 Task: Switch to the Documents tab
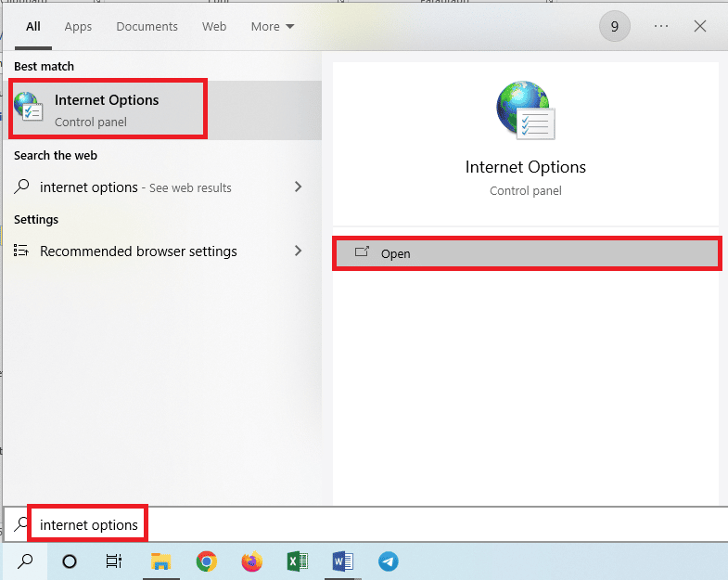[147, 27]
